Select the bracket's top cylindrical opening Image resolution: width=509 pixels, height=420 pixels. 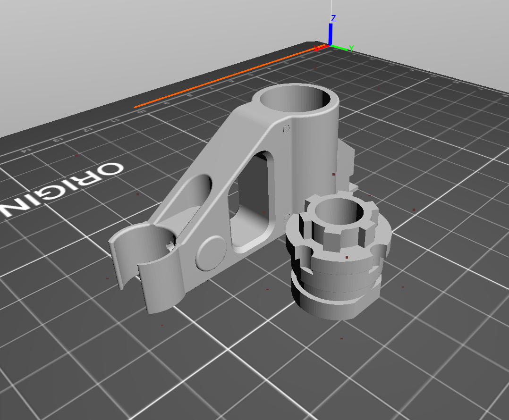coord(295,99)
